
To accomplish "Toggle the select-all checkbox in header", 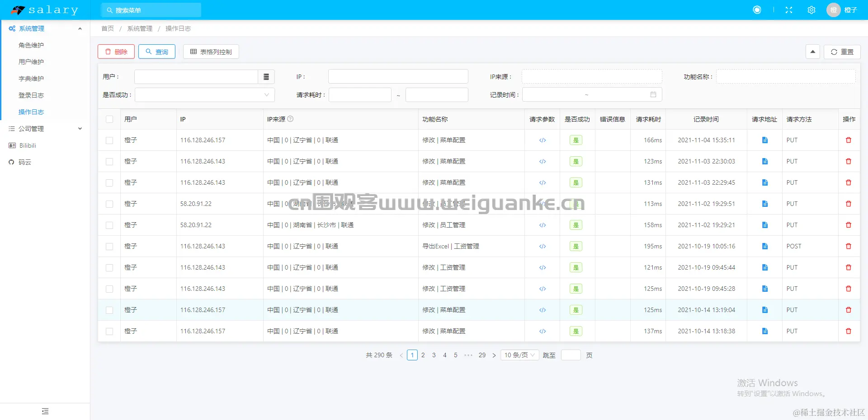I will pyautogui.click(x=109, y=119).
